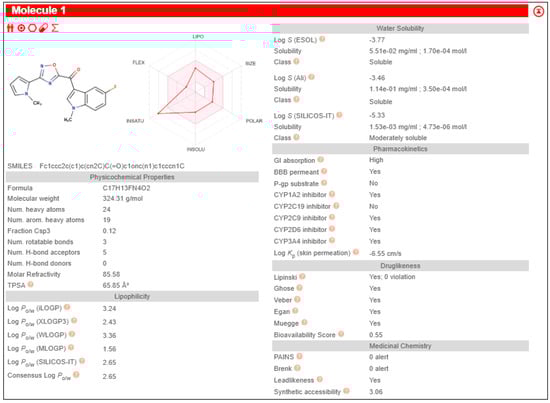Click the Physicochemical Properties section header
Screen dimensions: 550x403
tap(132, 177)
